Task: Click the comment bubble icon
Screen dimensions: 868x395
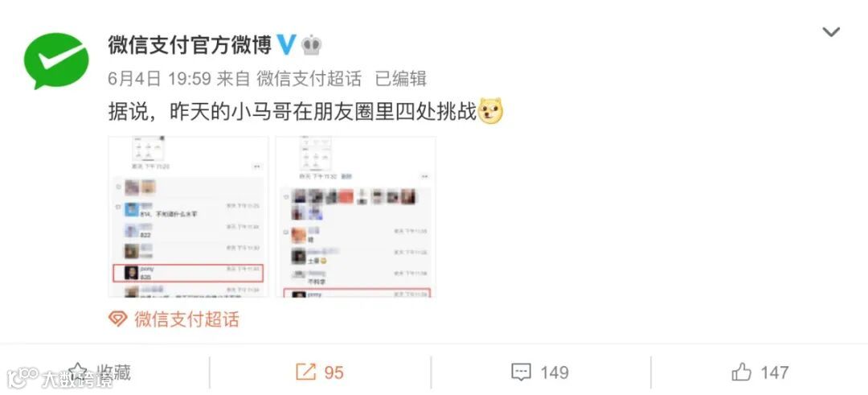Action: tap(522, 372)
